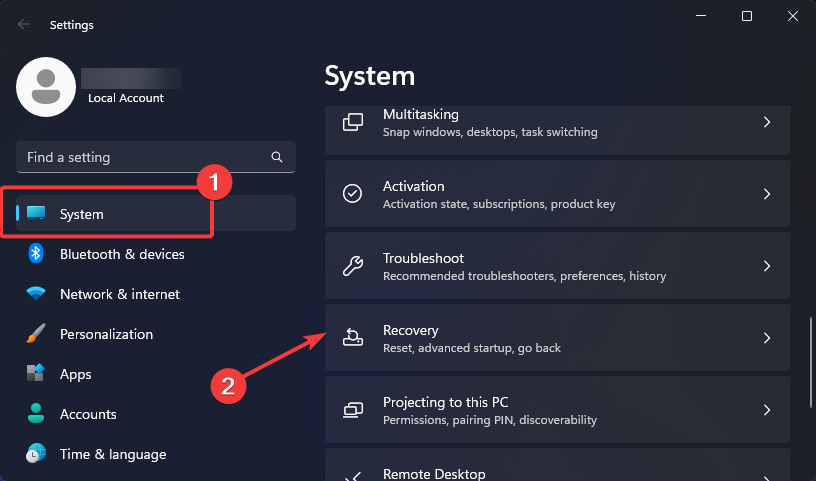Click the Apps icon in the sidebar
Screen dimensions: 816x481
pos(36,373)
